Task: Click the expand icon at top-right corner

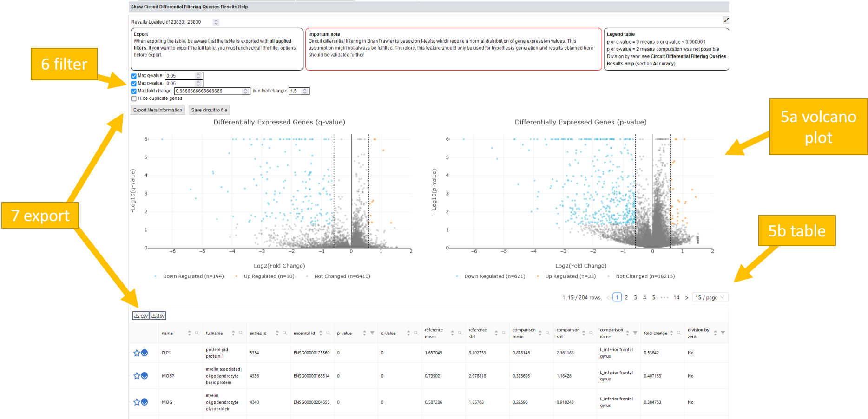Action: (726, 20)
